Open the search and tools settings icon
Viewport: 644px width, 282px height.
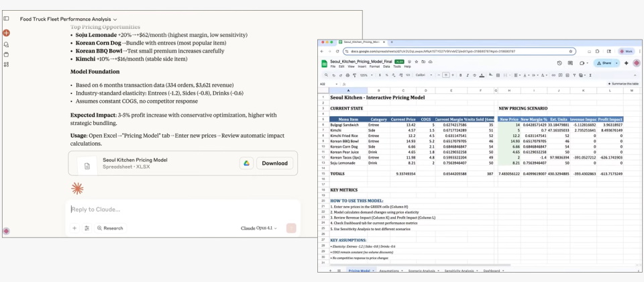[86, 228]
